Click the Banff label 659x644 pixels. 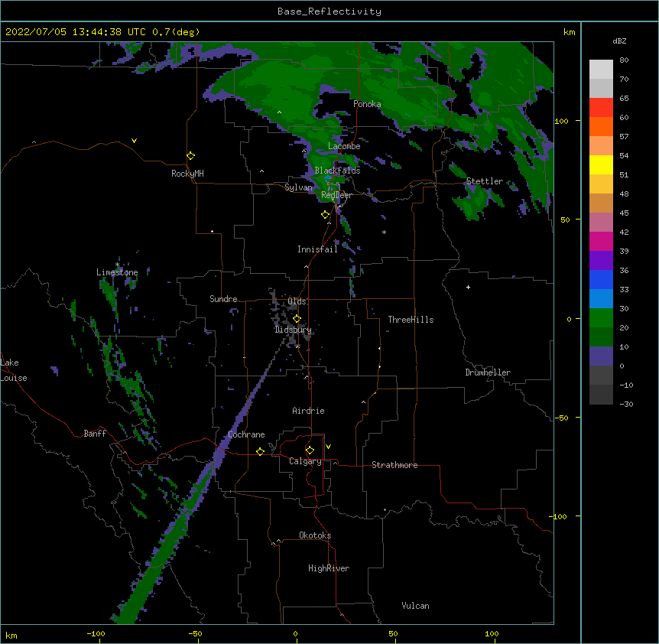pos(95,434)
